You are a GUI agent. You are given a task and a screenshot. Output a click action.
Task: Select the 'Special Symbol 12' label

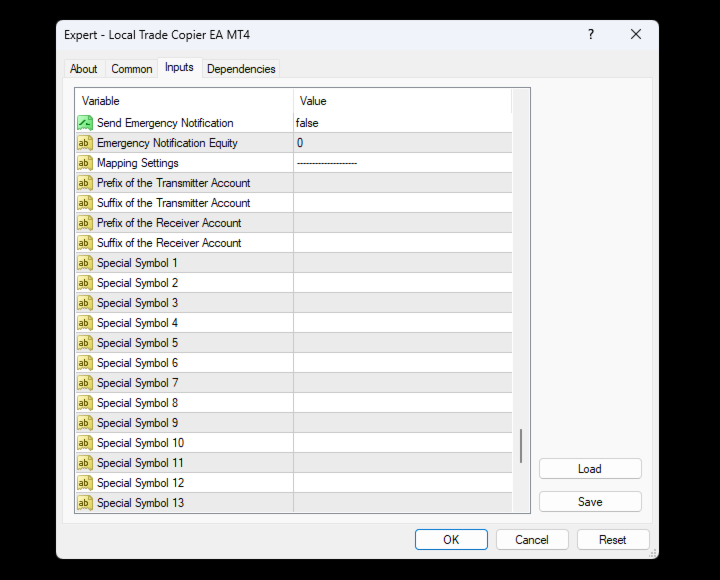coord(141,483)
